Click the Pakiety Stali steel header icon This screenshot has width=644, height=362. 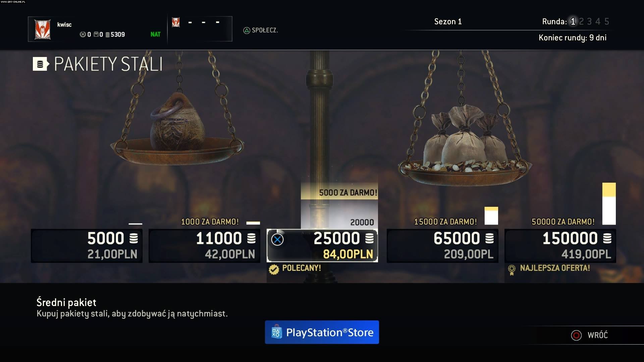coord(41,64)
